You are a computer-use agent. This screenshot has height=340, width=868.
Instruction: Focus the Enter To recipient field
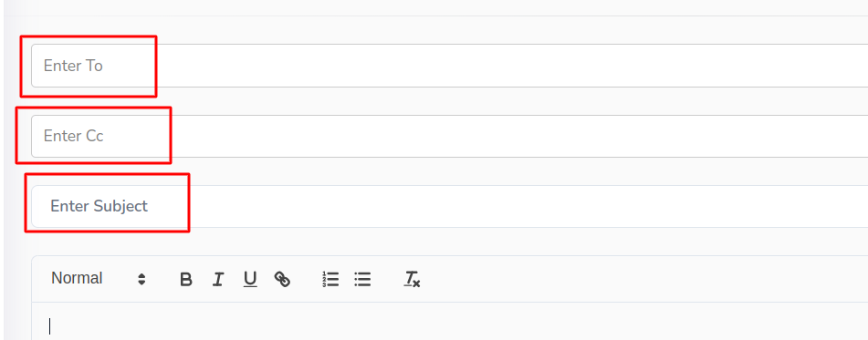click(449, 66)
